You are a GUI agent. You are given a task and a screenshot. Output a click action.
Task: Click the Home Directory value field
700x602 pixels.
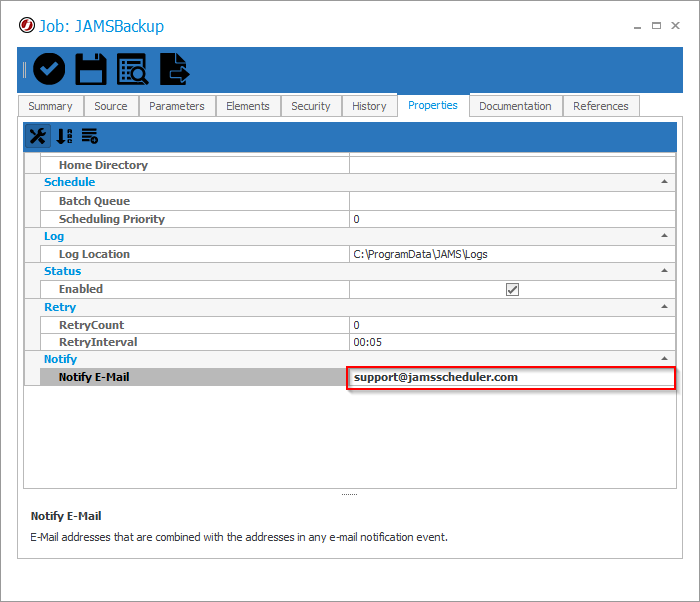tap(512, 165)
